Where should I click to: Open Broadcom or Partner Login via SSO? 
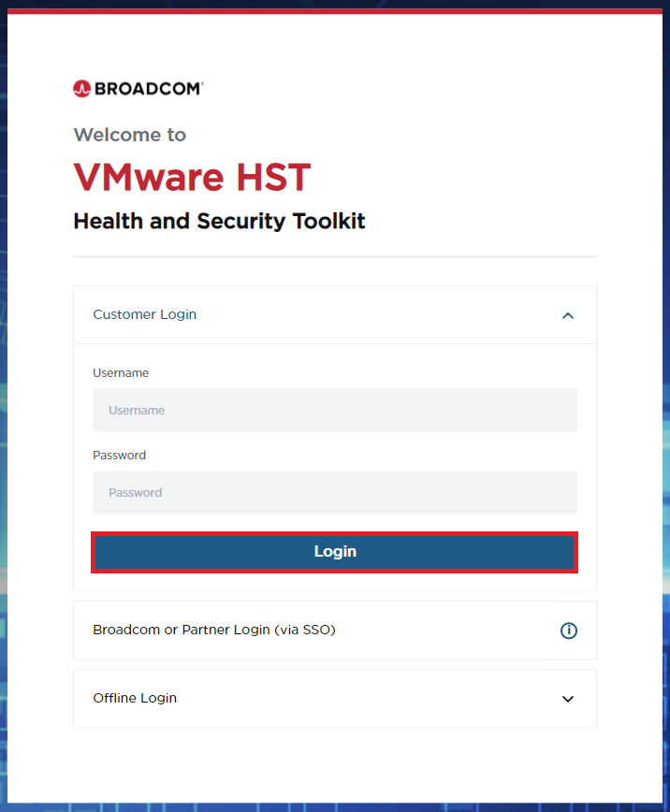335,630
